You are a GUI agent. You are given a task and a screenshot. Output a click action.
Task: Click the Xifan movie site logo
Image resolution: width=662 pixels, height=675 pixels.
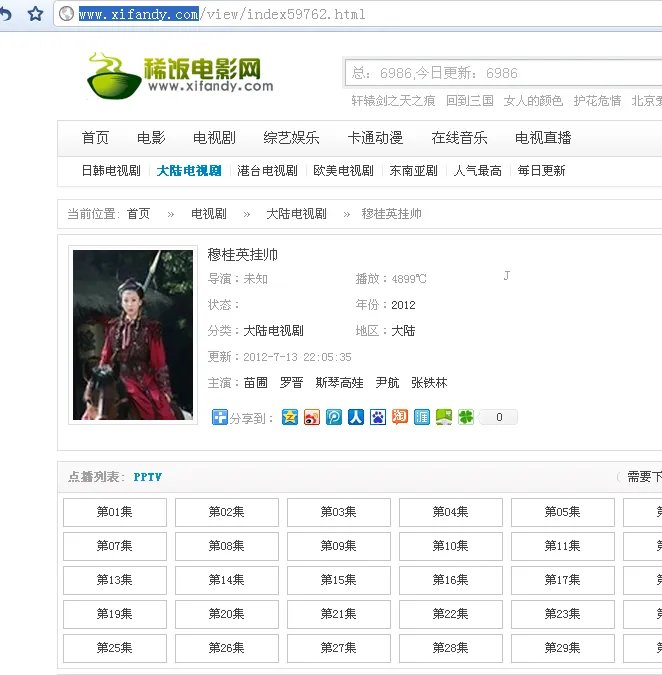180,74
